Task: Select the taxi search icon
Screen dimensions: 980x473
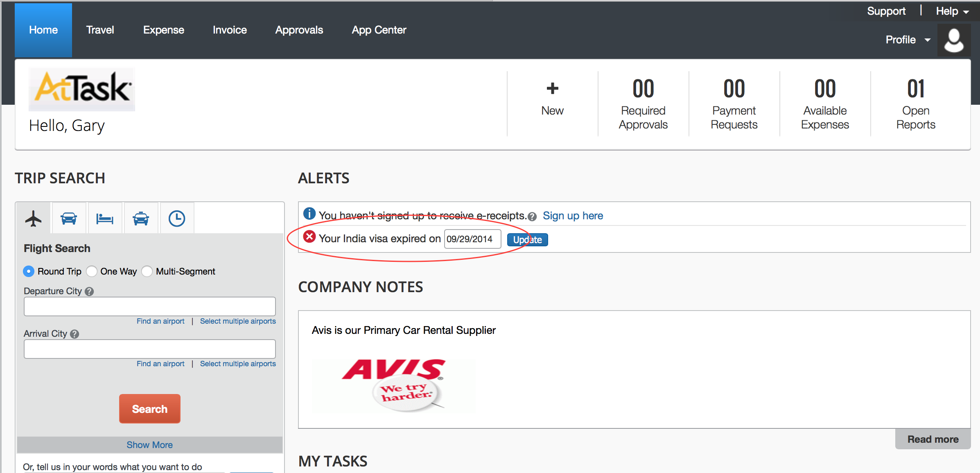Action: [x=141, y=218]
